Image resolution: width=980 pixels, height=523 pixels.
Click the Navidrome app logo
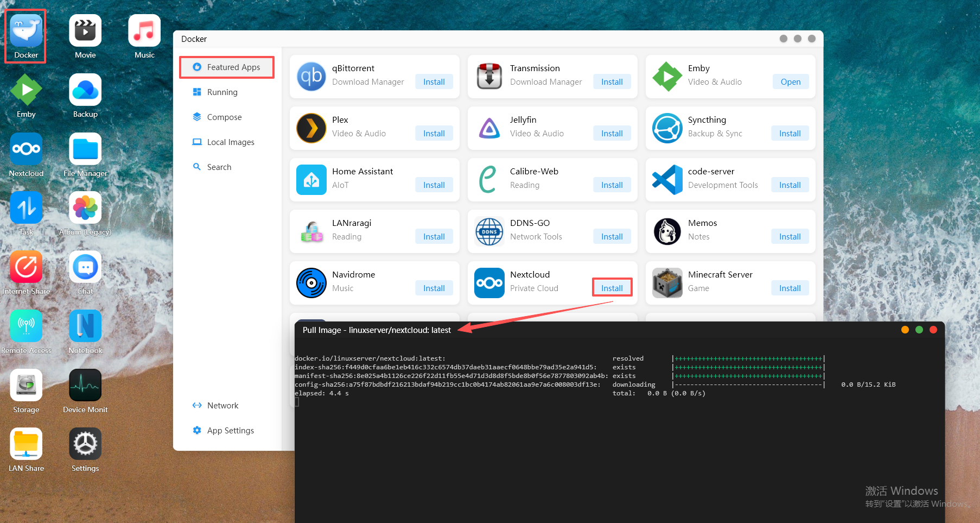[x=311, y=283]
